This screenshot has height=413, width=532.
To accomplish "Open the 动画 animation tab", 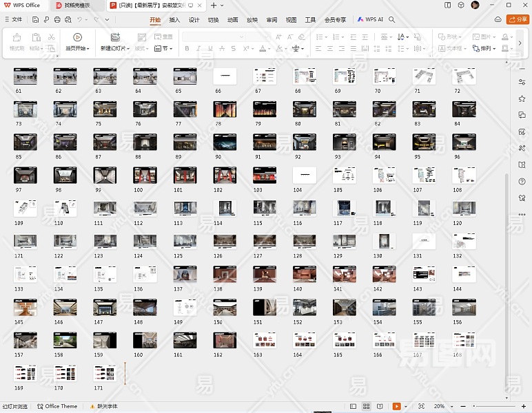I will coord(233,20).
